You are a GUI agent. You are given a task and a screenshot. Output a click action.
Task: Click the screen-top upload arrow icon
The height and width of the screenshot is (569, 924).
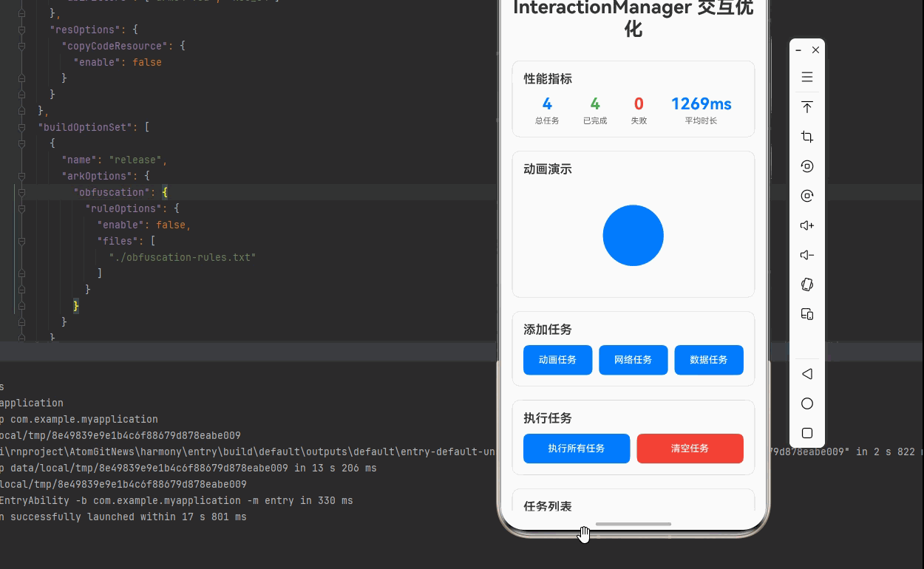pos(806,107)
